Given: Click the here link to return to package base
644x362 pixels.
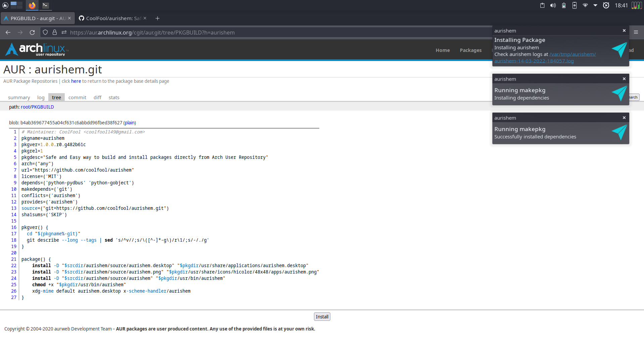Looking at the screenshot, I should pos(75,81).
